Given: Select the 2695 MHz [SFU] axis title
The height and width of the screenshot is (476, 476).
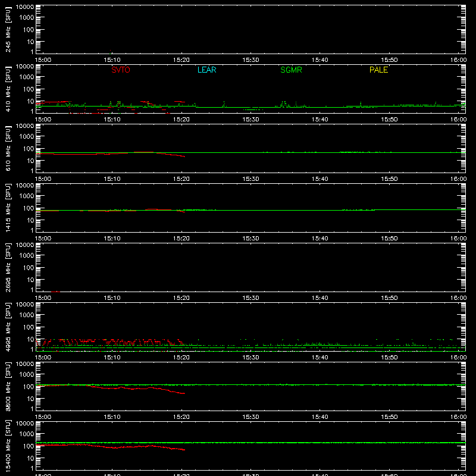Looking at the screenshot, I should 8,268.
